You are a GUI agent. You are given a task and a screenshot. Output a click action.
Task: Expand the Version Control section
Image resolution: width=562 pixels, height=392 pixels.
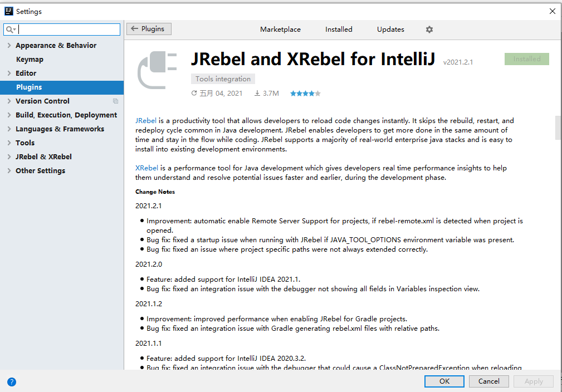pos(8,101)
